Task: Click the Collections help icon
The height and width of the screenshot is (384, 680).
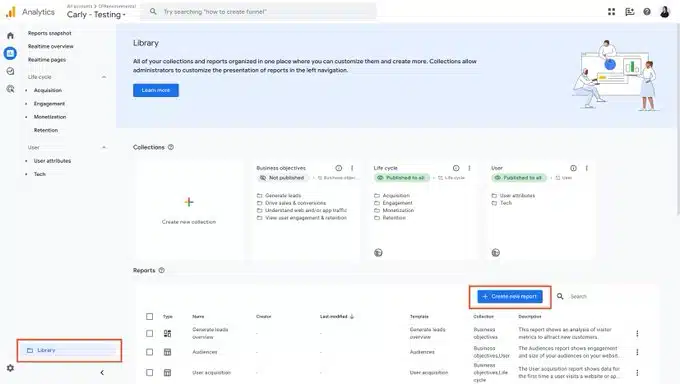Action: [171, 147]
